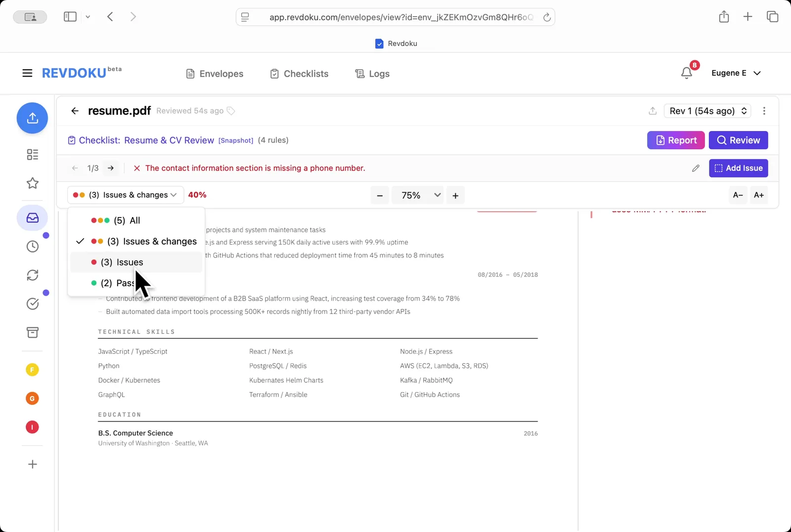791x532 pixels.
Task: Expand the Eugene E account menu
Action: pyautogui.click(x=736, y=73)
